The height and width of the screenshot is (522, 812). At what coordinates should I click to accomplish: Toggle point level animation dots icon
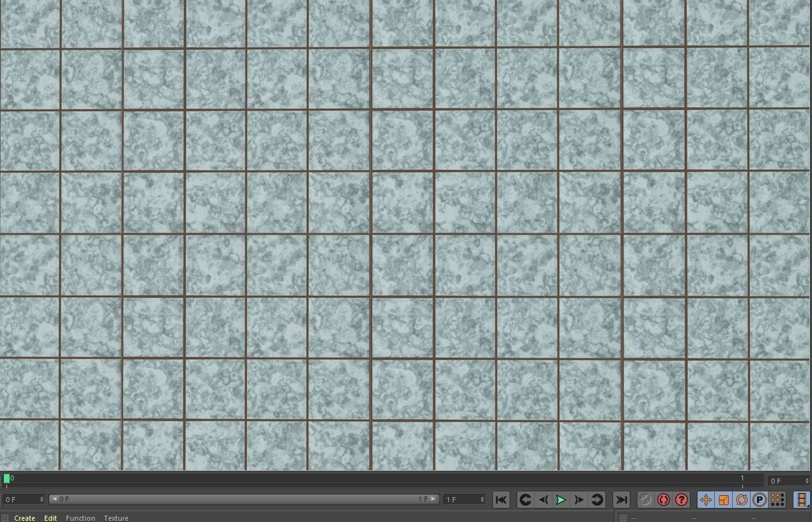(x=777, y=500)
